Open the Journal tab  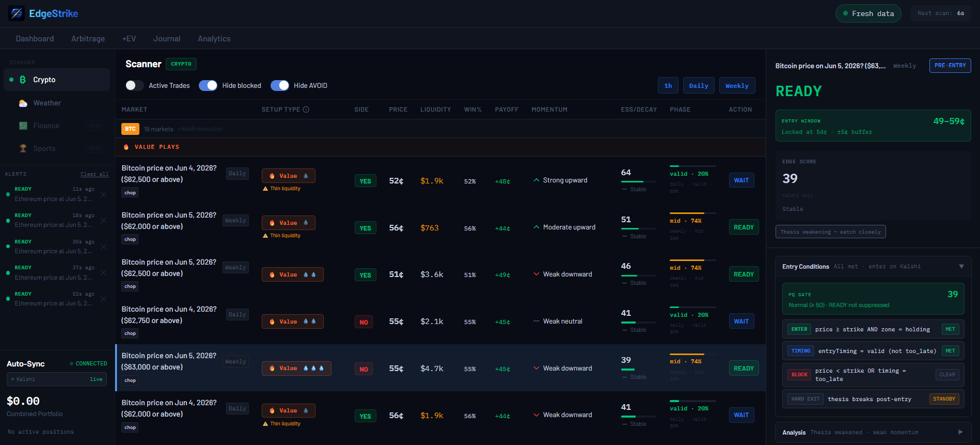[x=167, y=39]
